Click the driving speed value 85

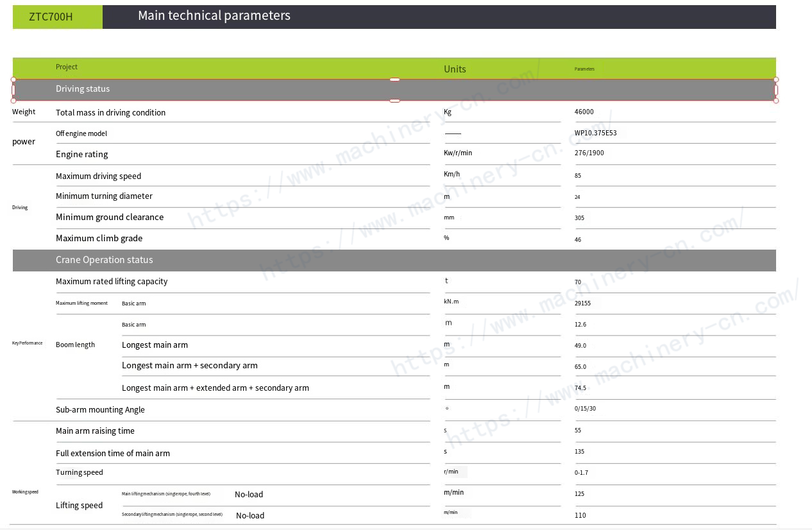click(579, 175)
